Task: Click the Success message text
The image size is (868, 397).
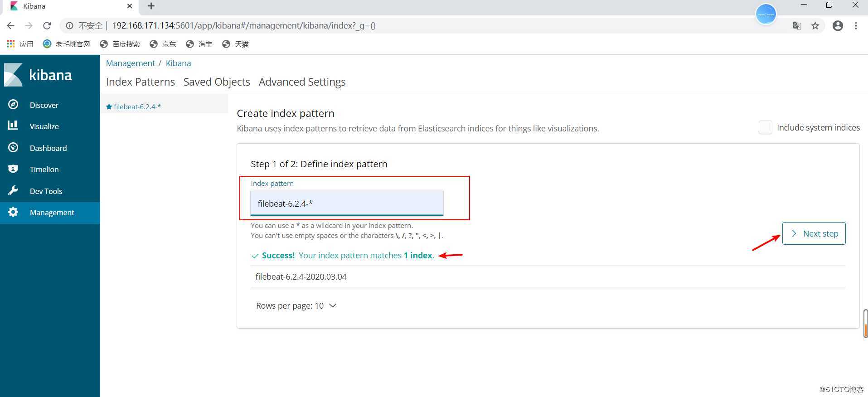Action: (348, 255)
